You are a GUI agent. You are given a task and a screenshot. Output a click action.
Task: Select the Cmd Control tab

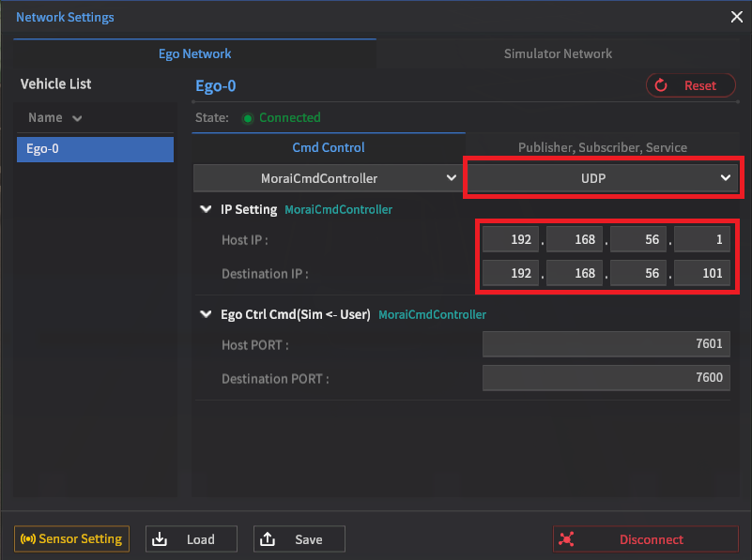click(329, 147)
